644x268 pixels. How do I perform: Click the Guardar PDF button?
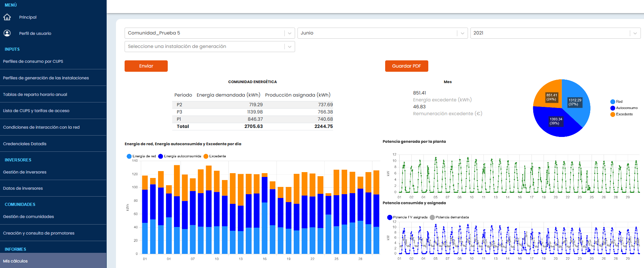pos(407,66)
